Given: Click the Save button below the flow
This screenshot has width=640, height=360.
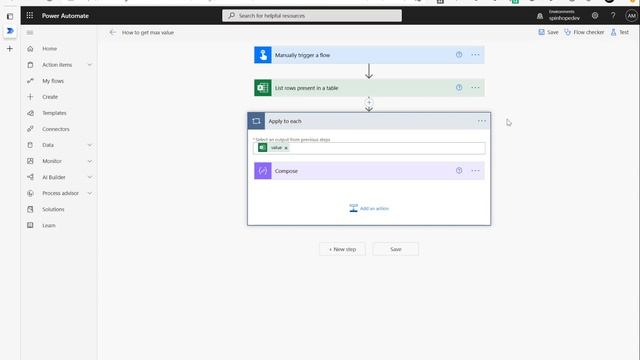Looking at the screenshot, I should point(396,249).
